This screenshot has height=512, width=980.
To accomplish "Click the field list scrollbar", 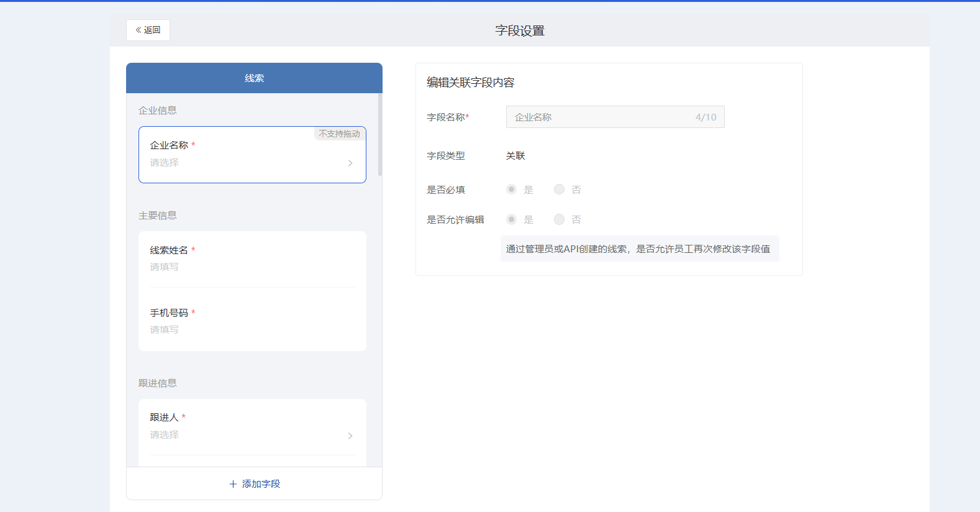I will tap(380, 134).
